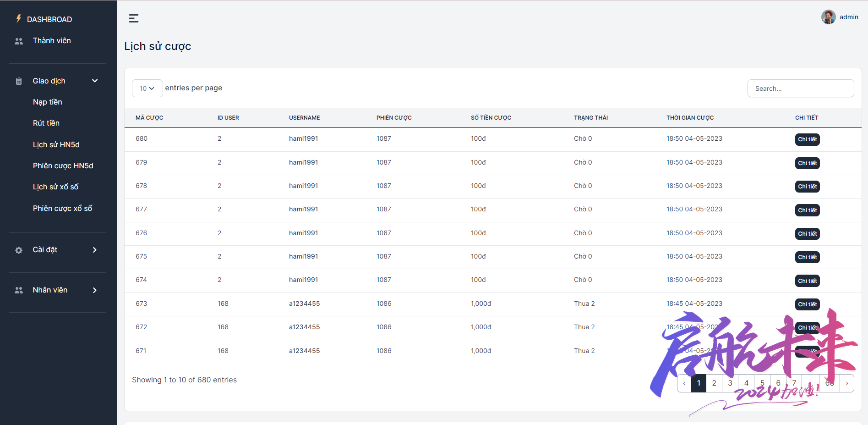This screenshot has width=868, height=425.
Task: Go to previous page arrow
Action: 684,383
